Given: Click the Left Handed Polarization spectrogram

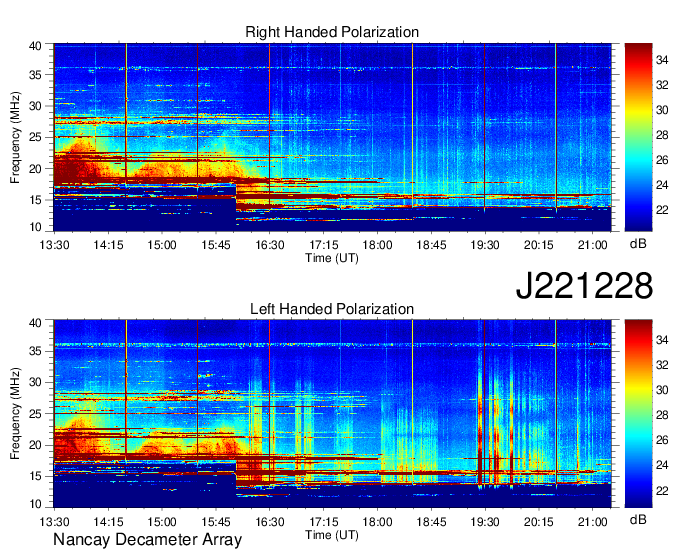Looking at the screenshot, I should coord(332,414).
